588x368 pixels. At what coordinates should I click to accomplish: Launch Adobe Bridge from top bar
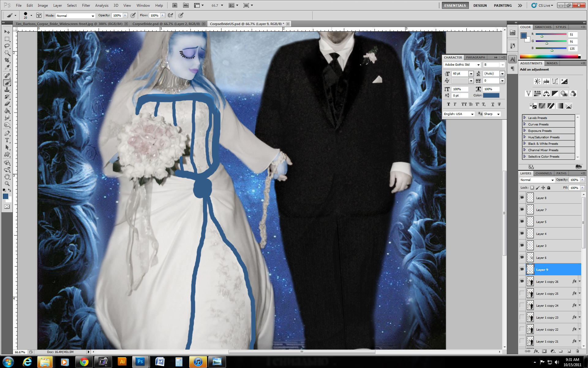pyautogui.click(x=175, y=5)
